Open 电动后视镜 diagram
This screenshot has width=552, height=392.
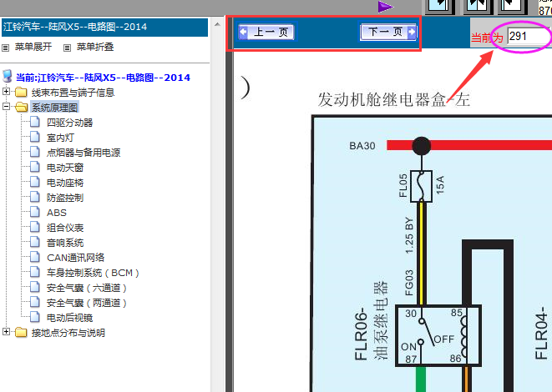[x=69, y=318]
